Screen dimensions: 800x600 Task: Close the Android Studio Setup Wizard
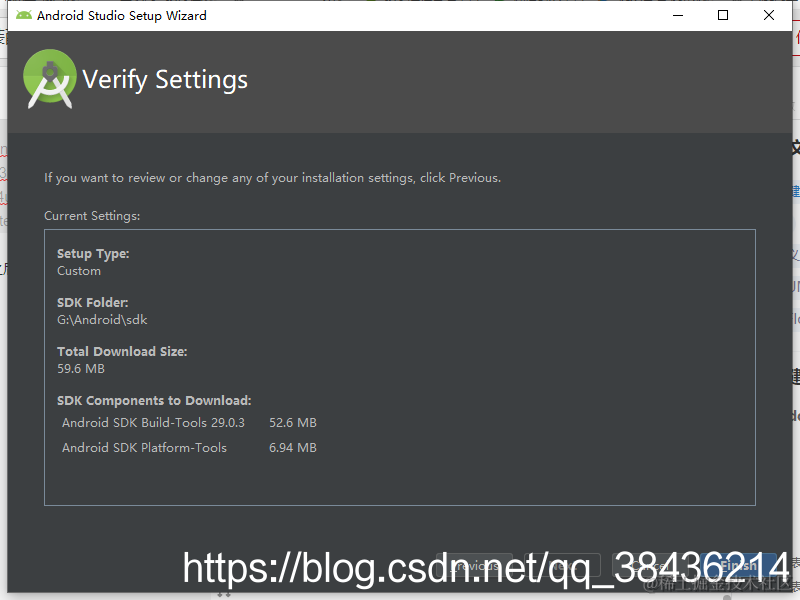tap(769, 15)
